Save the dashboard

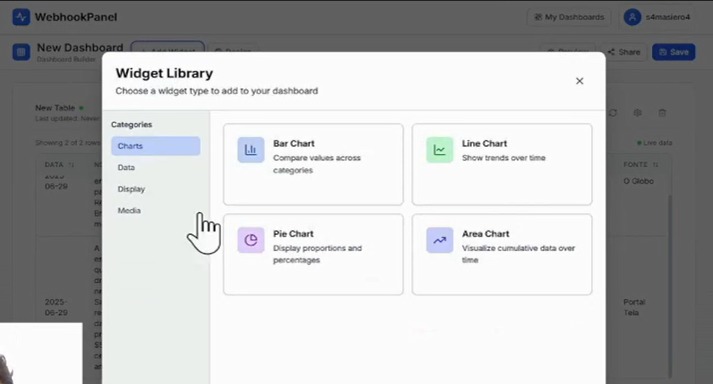click(x=673, y=52)
